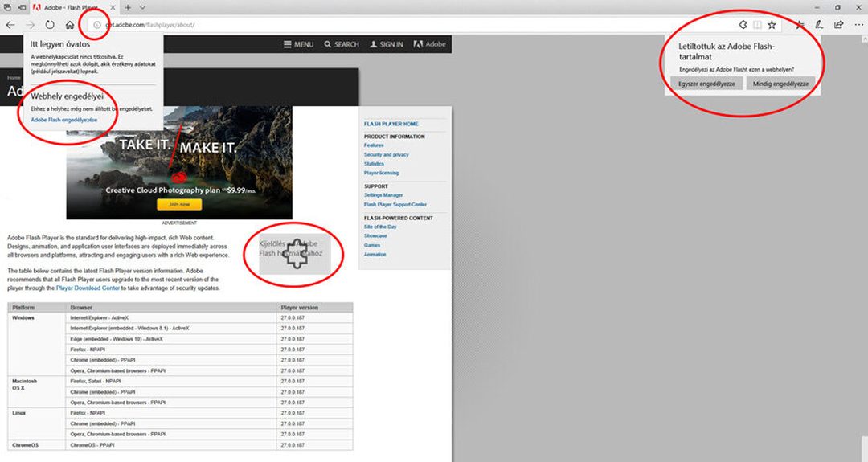Click the Adobe logo in header
868x462 pixels.
click(x=429, y=44)
